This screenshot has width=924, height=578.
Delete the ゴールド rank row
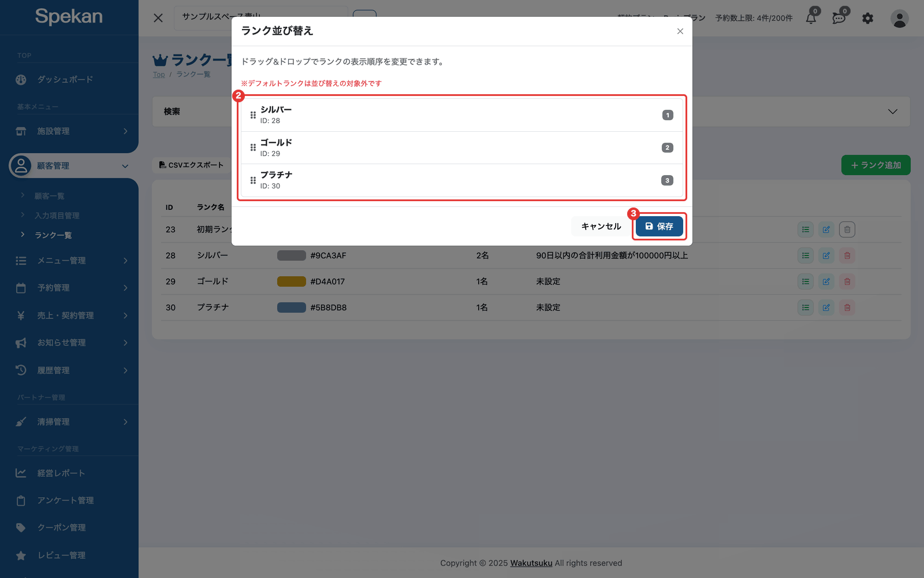click(847, 281)
